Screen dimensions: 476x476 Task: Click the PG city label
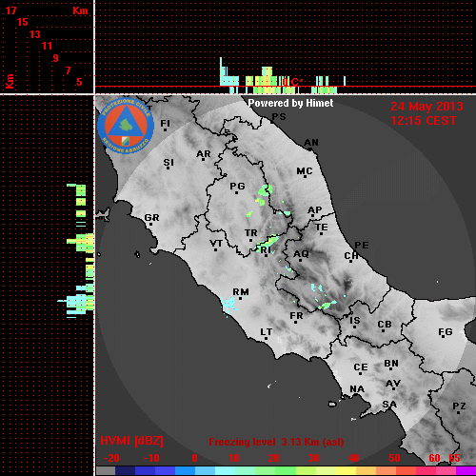237,186
